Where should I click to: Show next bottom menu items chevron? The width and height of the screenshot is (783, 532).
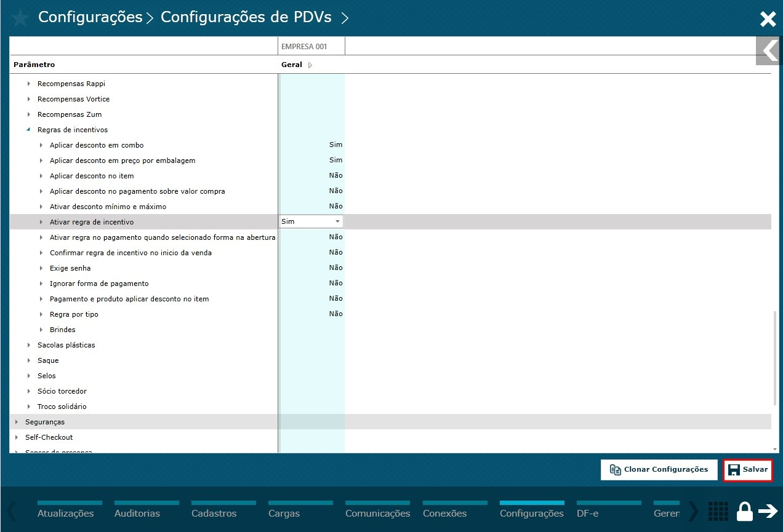693,511
